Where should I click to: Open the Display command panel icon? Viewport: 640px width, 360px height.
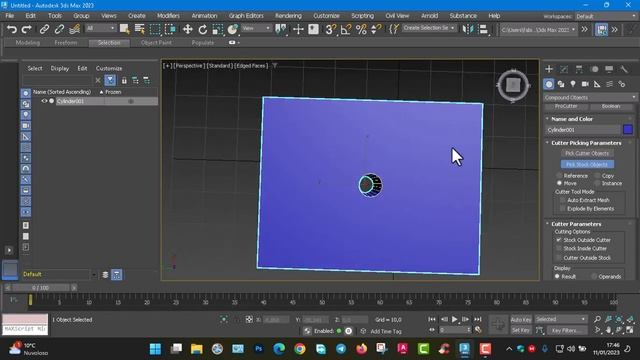coord(609,69)
